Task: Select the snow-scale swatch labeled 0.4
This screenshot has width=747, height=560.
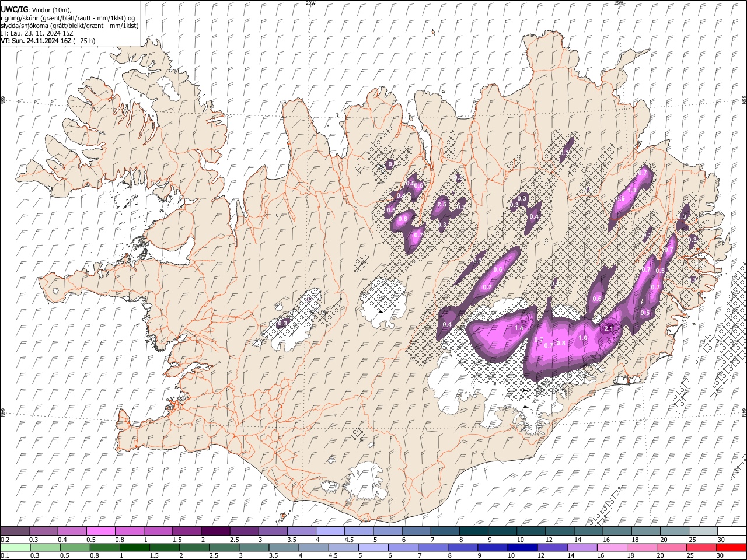Action: pos(72,531)
